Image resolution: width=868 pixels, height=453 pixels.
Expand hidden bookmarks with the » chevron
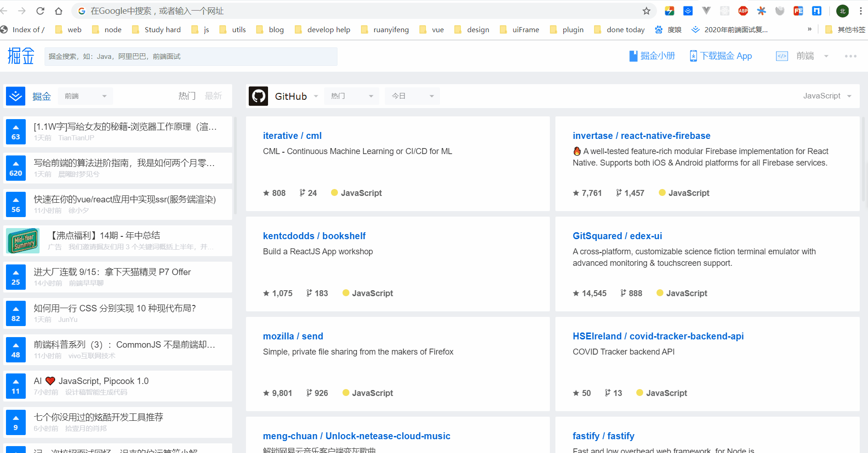coord(810,29)
